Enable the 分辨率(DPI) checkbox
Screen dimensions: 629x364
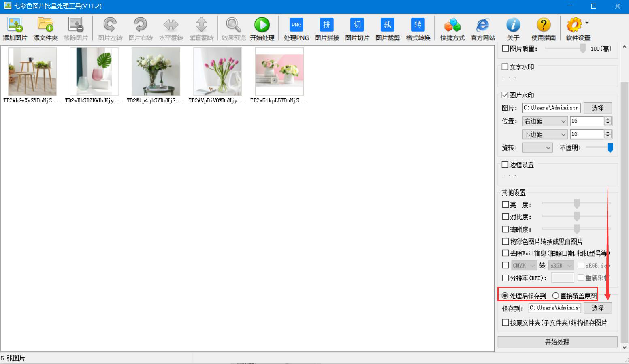click(505, 278)
